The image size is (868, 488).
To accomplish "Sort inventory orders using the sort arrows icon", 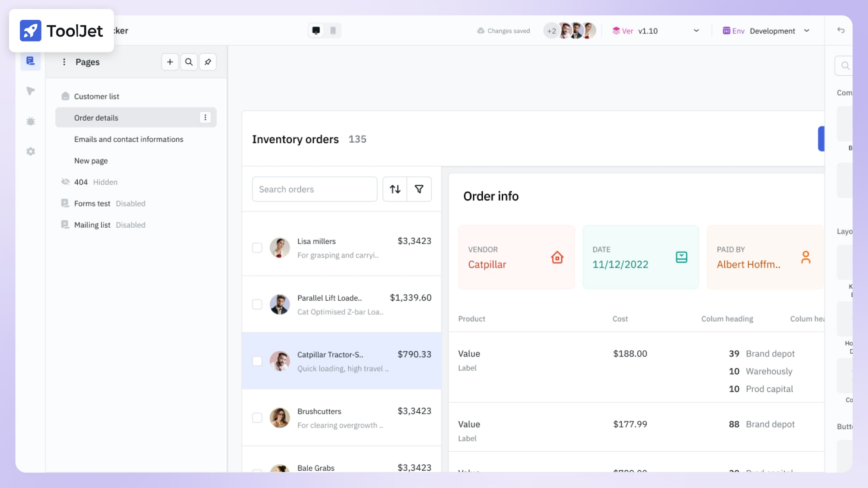I will pos(395,189).
